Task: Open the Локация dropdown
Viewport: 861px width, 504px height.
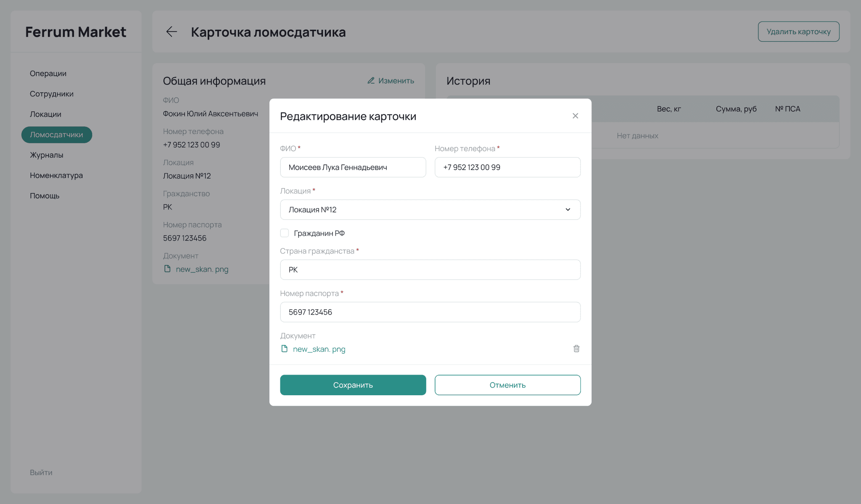Action: click(430, 210)
